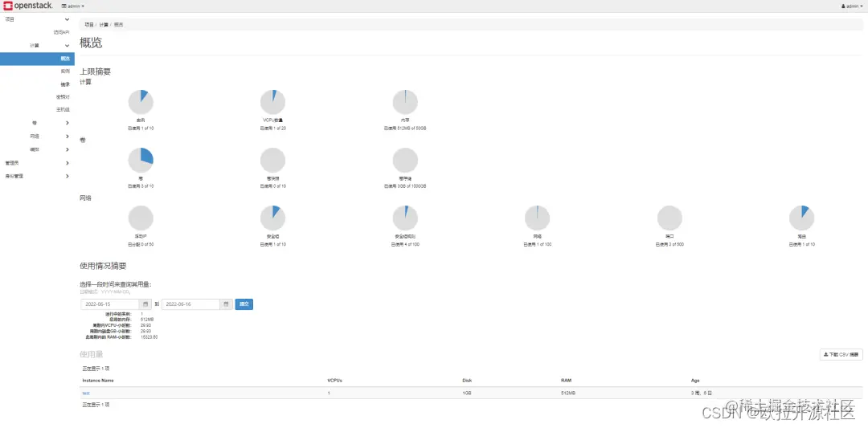
Task: Click the VCPUs column header
Action: [334, 381]
